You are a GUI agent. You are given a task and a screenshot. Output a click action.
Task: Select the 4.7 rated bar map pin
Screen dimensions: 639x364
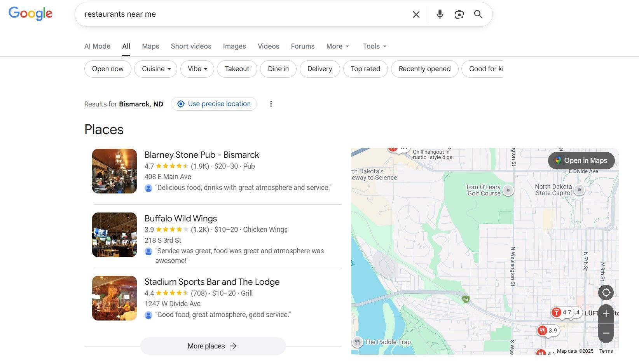tap(562, 312)
